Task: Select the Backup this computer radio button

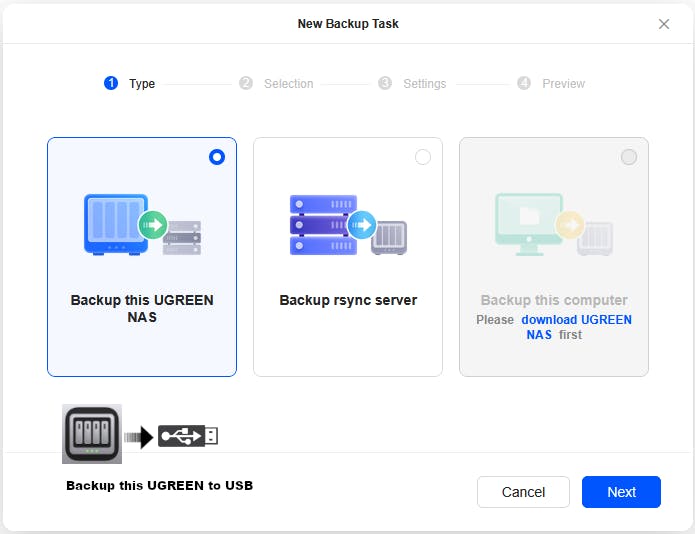Action: point(629,157)
